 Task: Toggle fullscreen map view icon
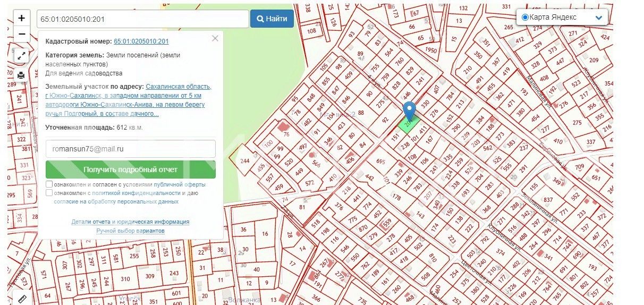(x=21, y=55)
